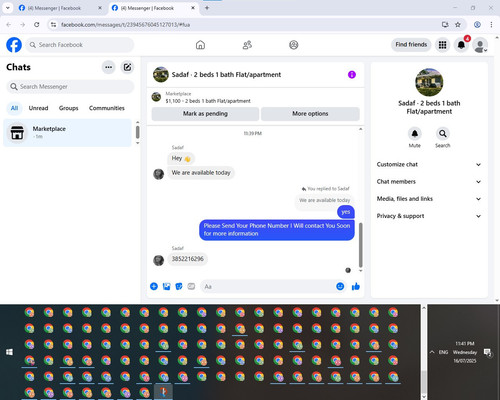Click the 'We are available today' message from Sadaf
Image resolution: width=500 pixels, height=400 pixels.
coord(201,173)
